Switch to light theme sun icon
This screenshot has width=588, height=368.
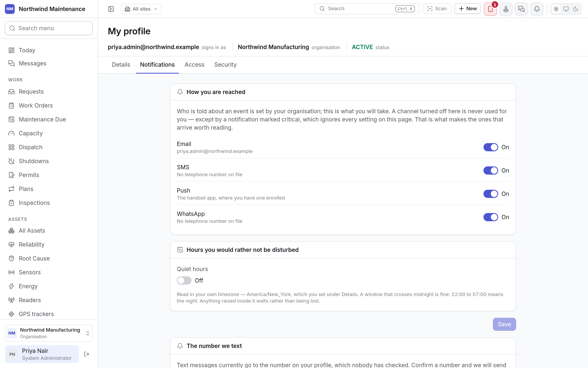pos(556,9)
